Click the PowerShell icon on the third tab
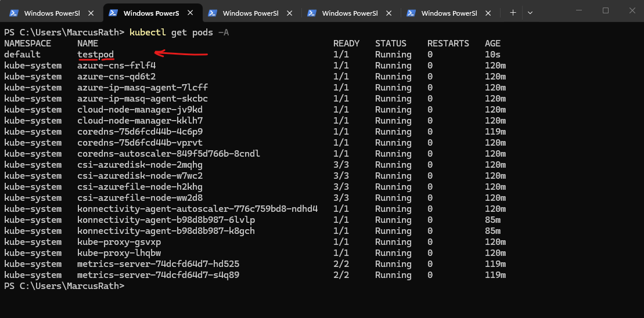 coord(213,13)
